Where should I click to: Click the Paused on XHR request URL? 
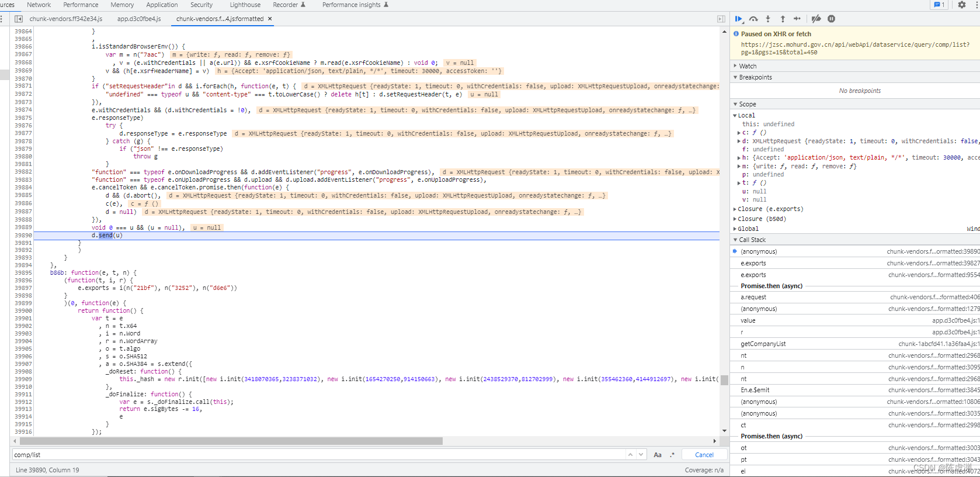tap(855, 49)
